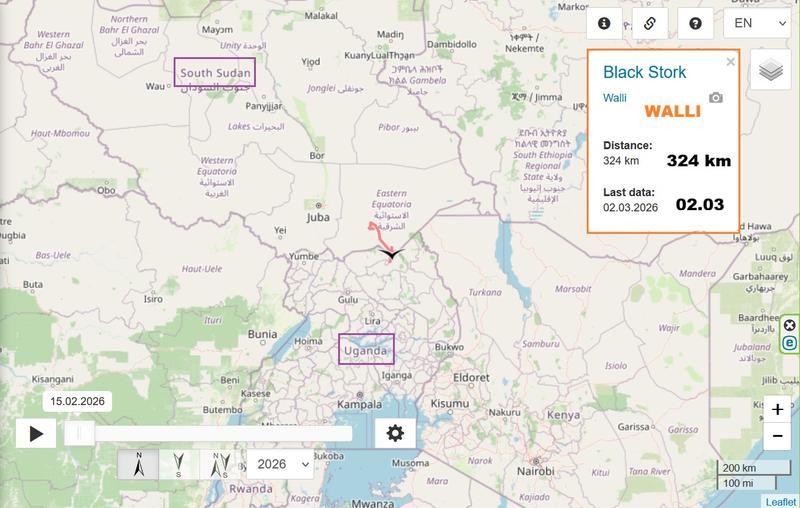
Task: Click the Gulu town label
Action: (x=347, y=300)
